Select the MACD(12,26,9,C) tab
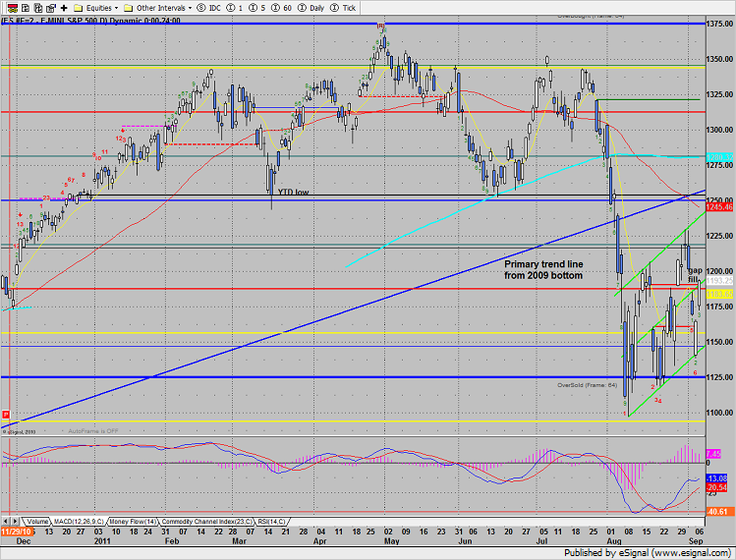Image resolution: width=736 pixels, height=560 pixels. coord(79,522)
